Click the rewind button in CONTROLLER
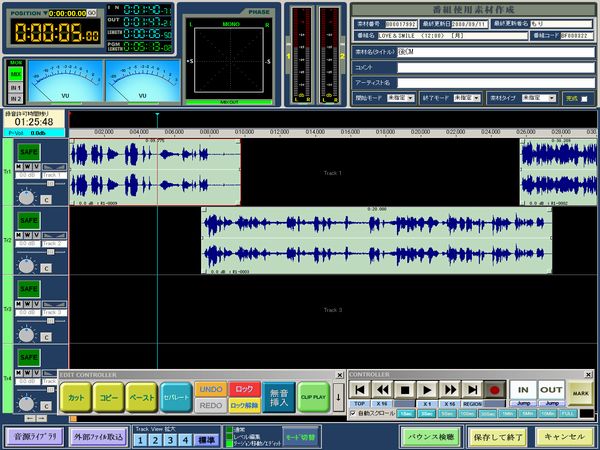 click(382, 389)
